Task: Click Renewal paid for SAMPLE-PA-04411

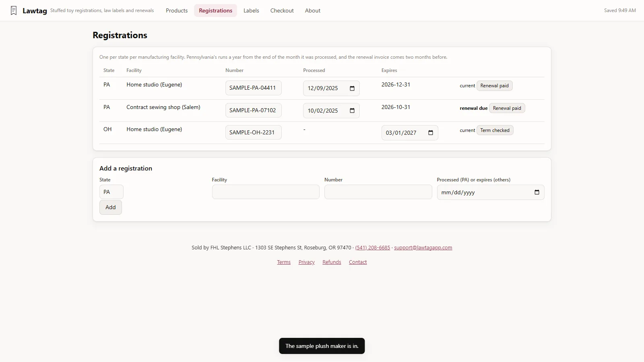Action: 494,86
